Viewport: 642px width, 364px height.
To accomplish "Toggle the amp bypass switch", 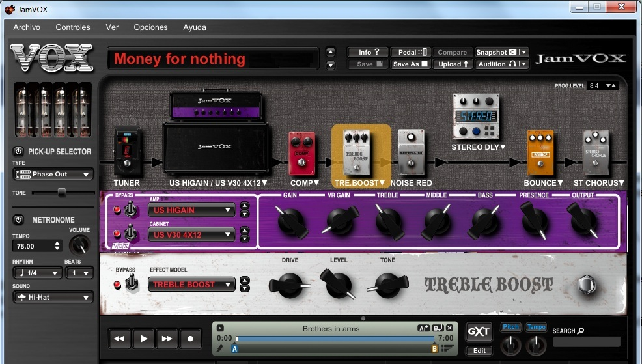I will pyautogui.click(x=131, y=209).
